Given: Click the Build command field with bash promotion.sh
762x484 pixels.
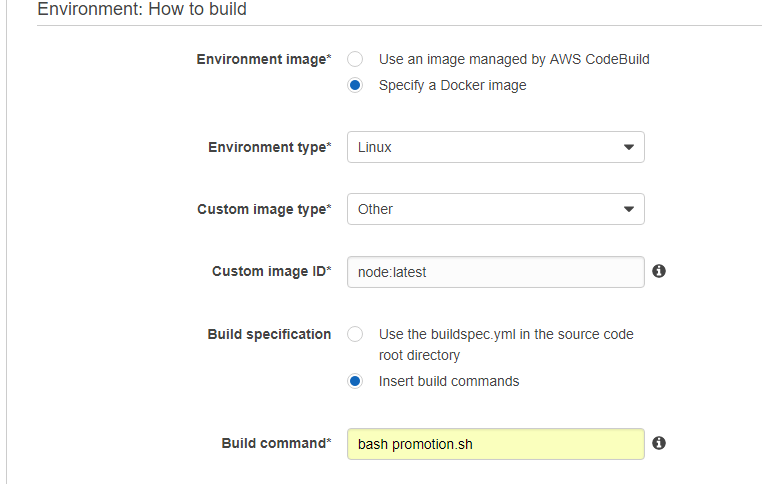Looking at the screenshot, I should tap(496, 444).
